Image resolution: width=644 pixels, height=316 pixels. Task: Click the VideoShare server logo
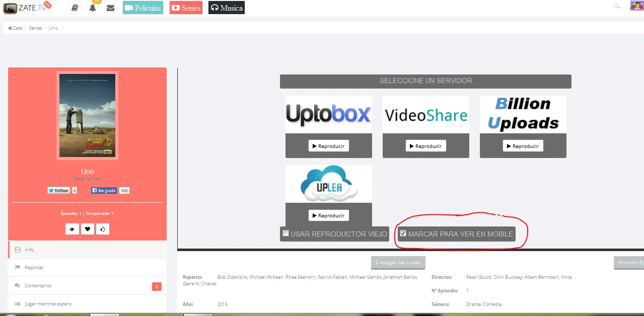click(x=426, y=115)
